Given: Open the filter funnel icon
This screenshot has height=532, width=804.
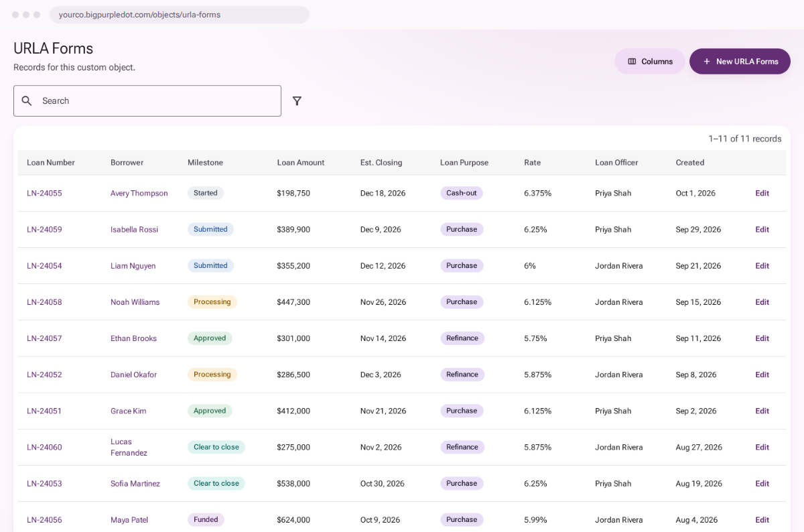Looking at the screenshot, I should [x=297, y=101].
